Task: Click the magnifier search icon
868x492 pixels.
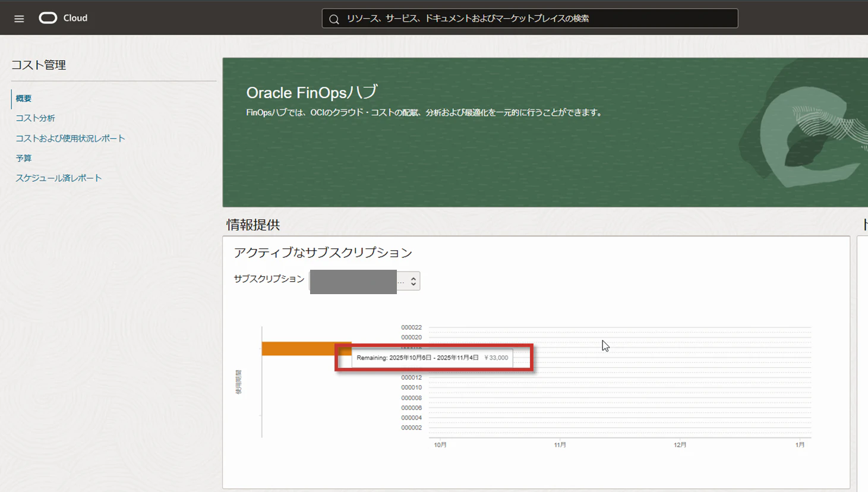Action: pyautogui.click(x=334, y=19)
